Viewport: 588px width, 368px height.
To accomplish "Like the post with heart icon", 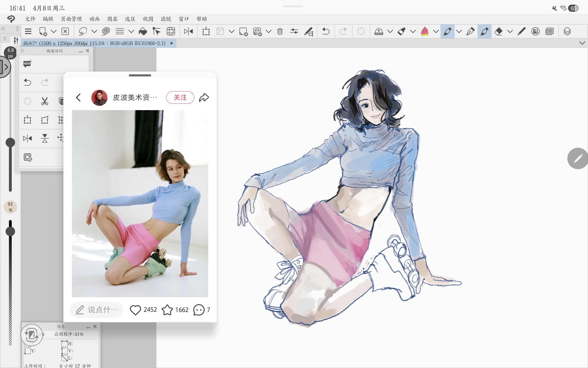I will click(x=135, y=310).
